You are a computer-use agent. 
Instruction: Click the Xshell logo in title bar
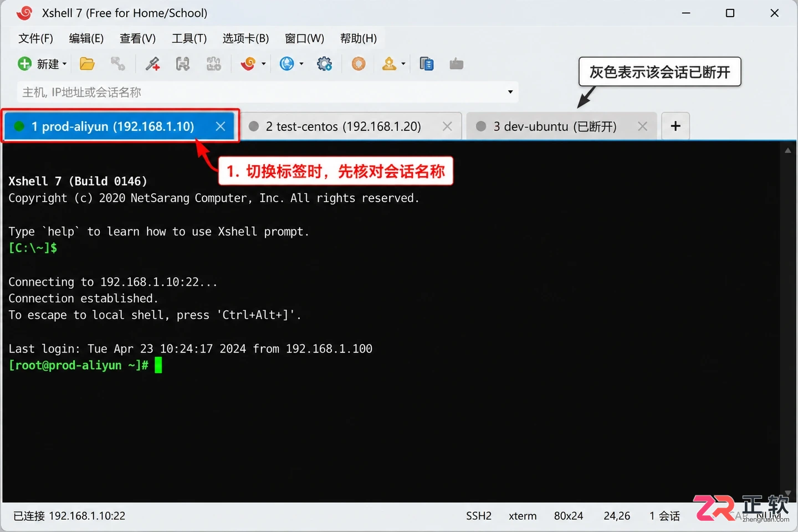tap(24, 13)
